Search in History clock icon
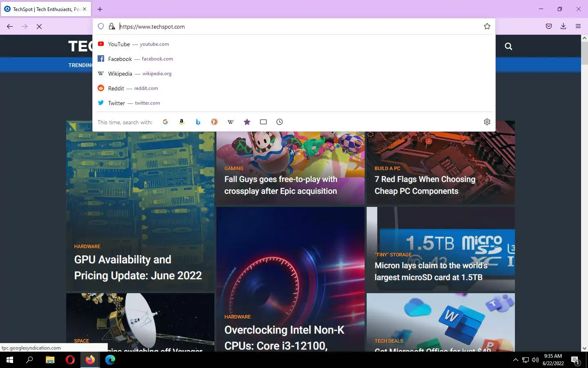Viewport: 588px width, 368px height. pyautogui.click(x=280, y=122)
